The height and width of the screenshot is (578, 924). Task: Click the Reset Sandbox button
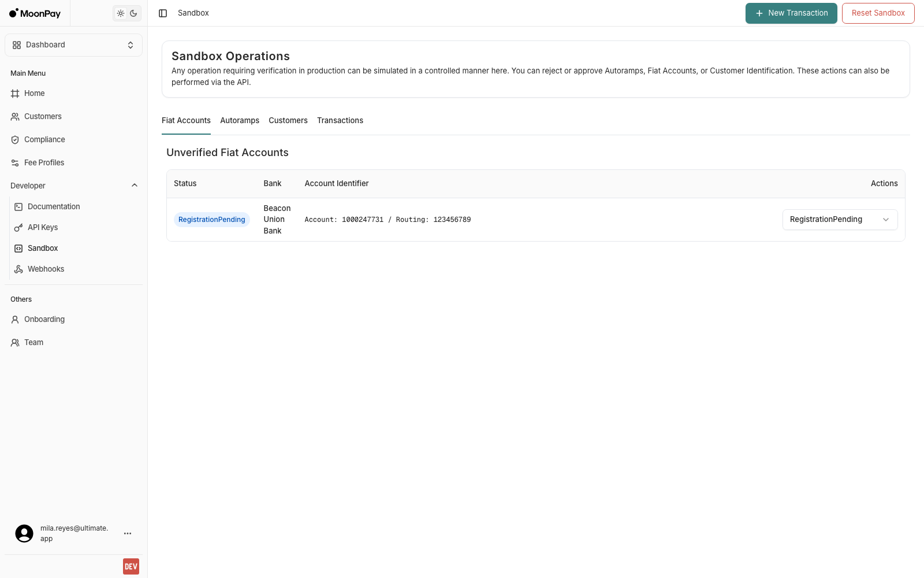pos(878,13)
